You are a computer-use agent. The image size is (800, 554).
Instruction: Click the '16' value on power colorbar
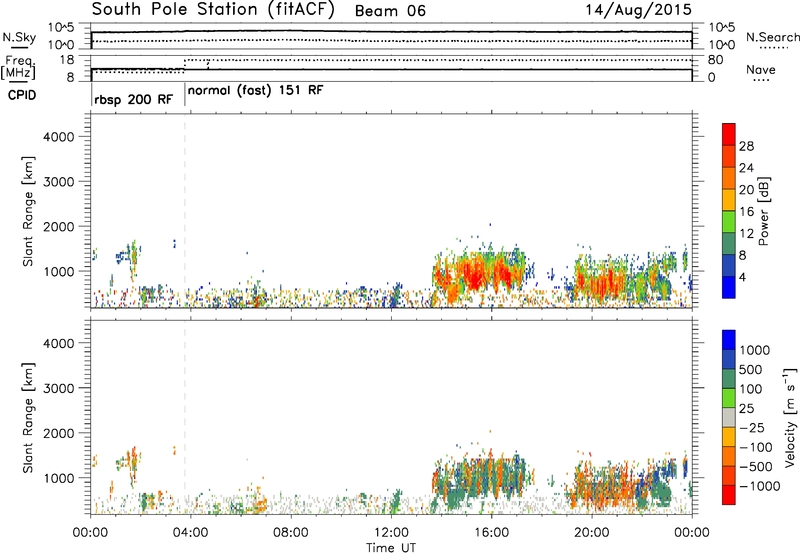point(746,212)
